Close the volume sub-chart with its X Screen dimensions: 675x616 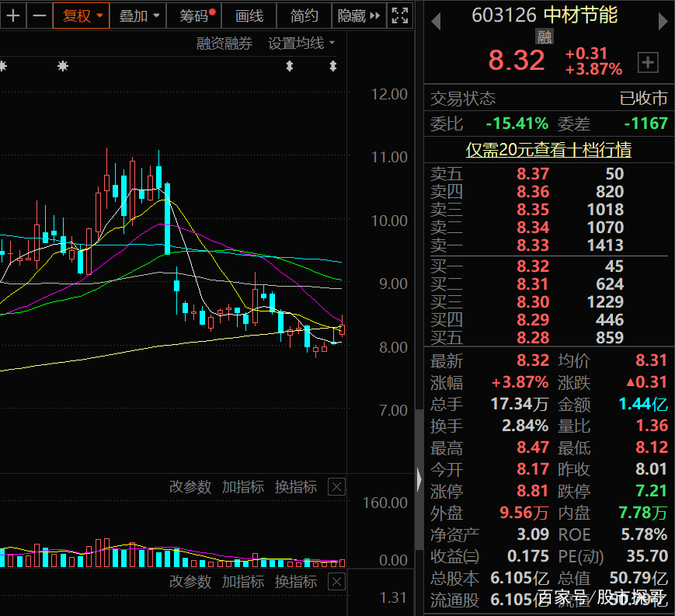coord(336,487)
